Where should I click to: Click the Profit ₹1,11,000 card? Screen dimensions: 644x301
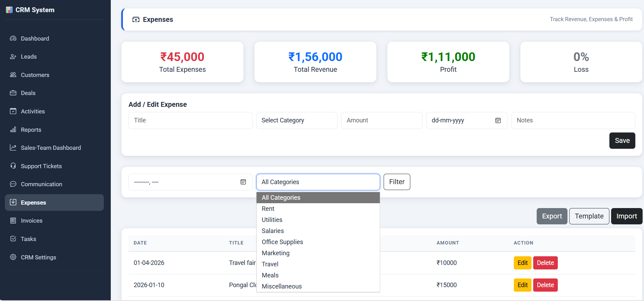tap(448, 62)
